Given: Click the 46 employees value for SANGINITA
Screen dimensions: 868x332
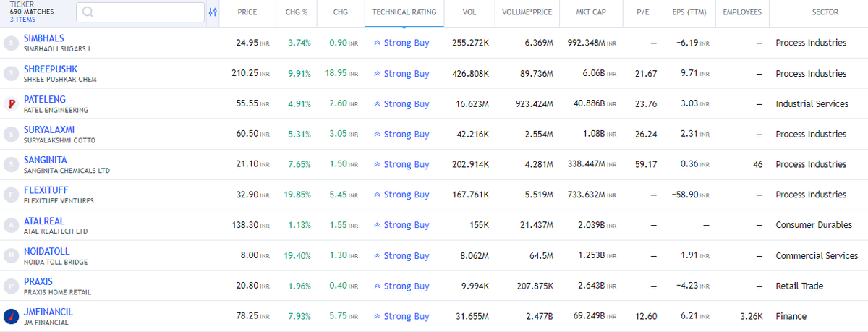Looking at the screenshot, I should [757, 164].
